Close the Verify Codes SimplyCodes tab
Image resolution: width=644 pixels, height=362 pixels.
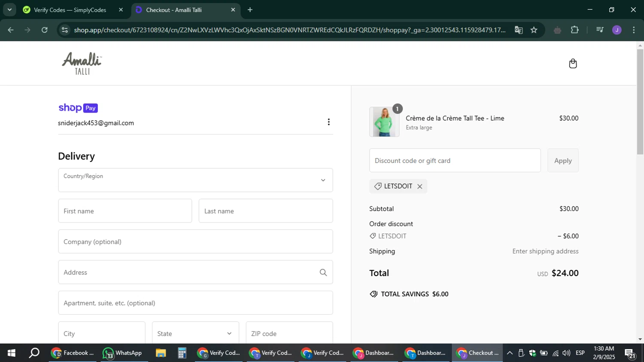click(121, 10)
